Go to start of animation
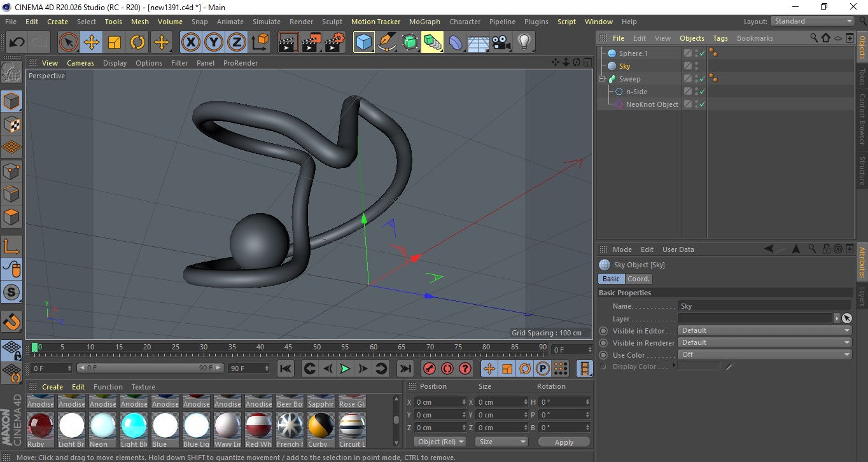The width and height of the screenshot is (868, 462). click(286, 368)
